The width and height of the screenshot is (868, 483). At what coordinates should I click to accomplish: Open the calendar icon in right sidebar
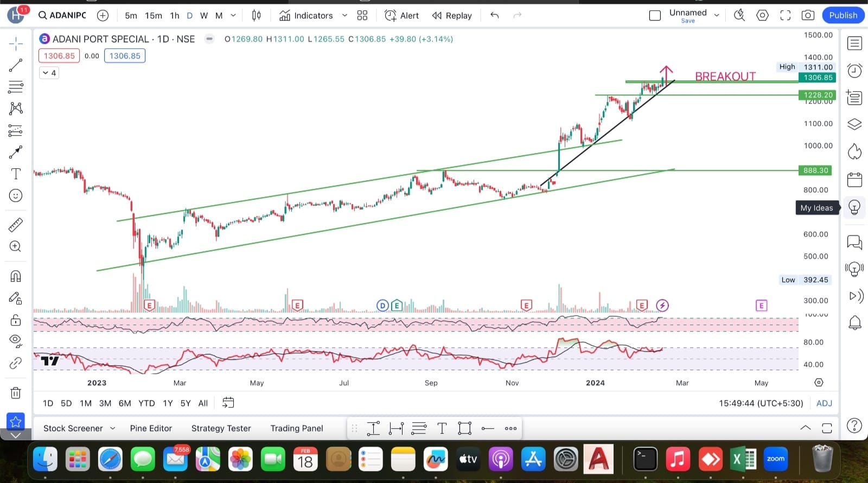tap(854, 179)
